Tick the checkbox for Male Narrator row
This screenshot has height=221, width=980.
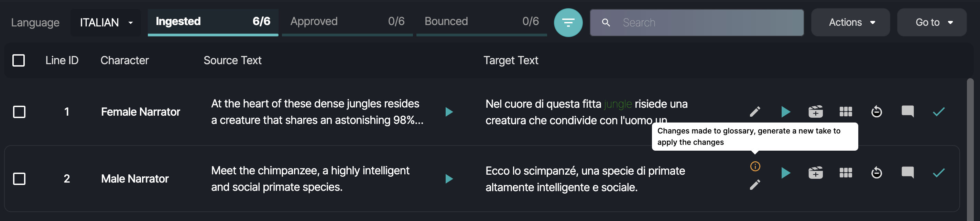pos(19,179)
